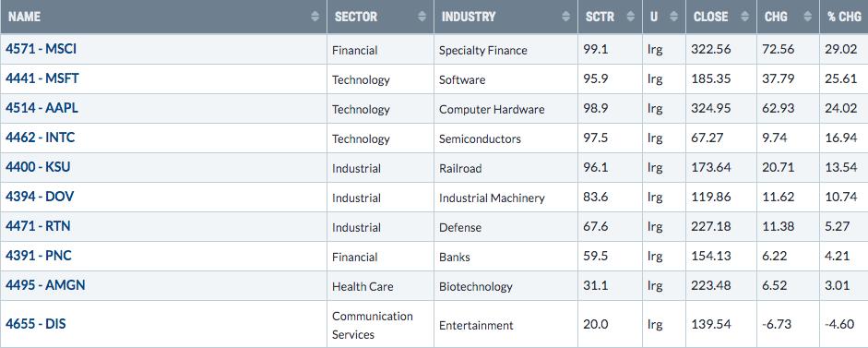The height and width of the screenshot is (348, 868).
Task: Open the 4441 - MSFT link
Action: 42,78
